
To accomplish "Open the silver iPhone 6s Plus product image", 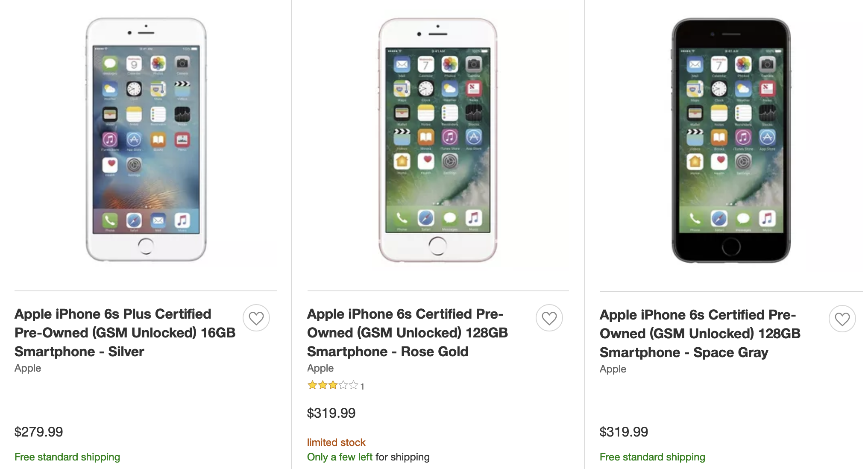I will pyautogui.click(x=146, y=139).
